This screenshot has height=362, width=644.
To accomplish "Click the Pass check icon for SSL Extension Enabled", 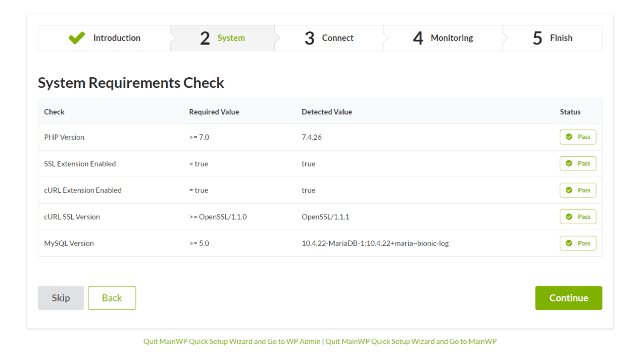I will tap(569, 164).
